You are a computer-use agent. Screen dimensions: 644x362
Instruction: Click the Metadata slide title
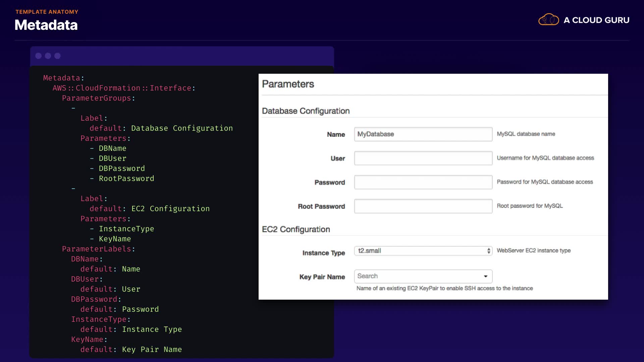(x=46, y=25)
